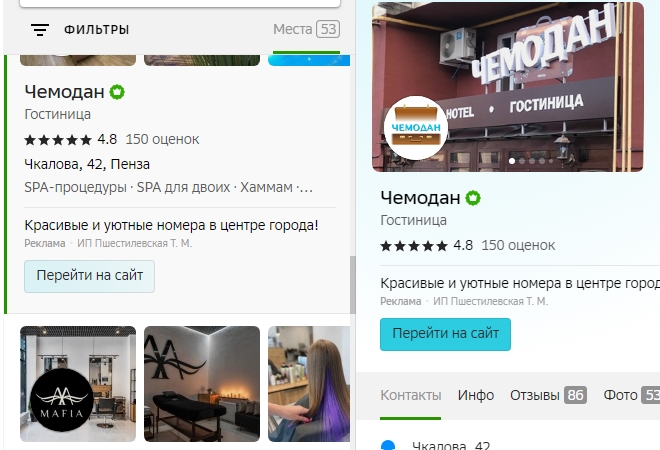Click the round MAFIA logo on the salon photo
Image resolution: width=660 pixels, height=450 pixels.
coord(62,400)
